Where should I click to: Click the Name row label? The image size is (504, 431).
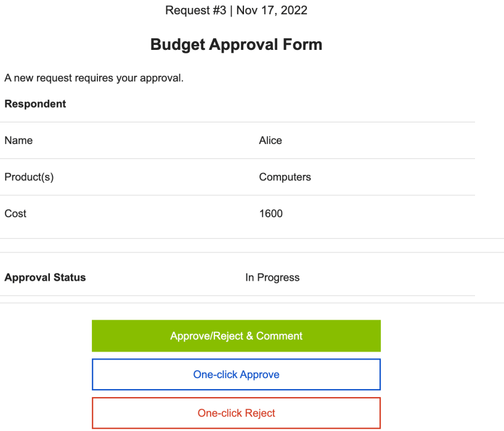(x=18, y=140)
